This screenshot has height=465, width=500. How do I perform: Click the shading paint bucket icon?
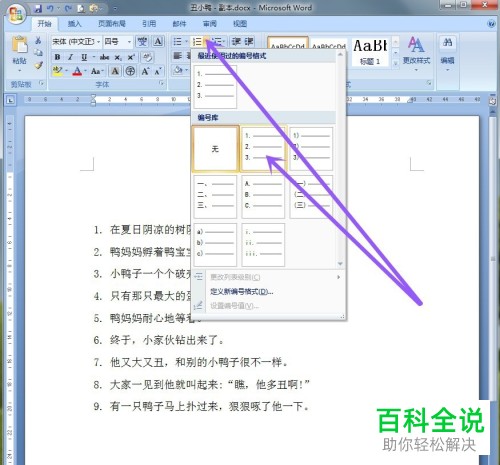(178, 70)
